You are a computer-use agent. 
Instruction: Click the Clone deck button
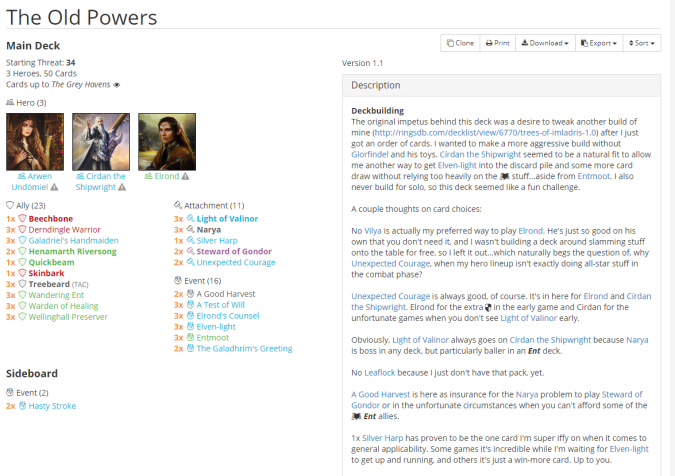point(460,43)
